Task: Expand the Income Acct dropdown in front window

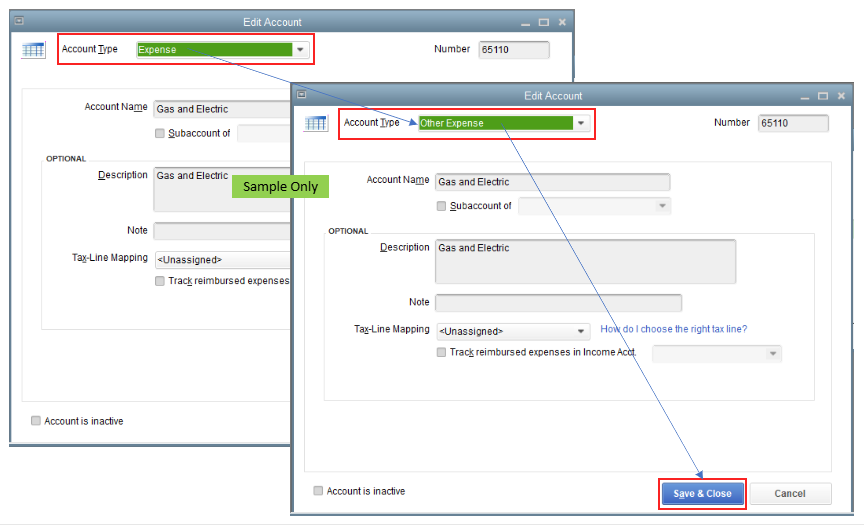Action: 773,354
